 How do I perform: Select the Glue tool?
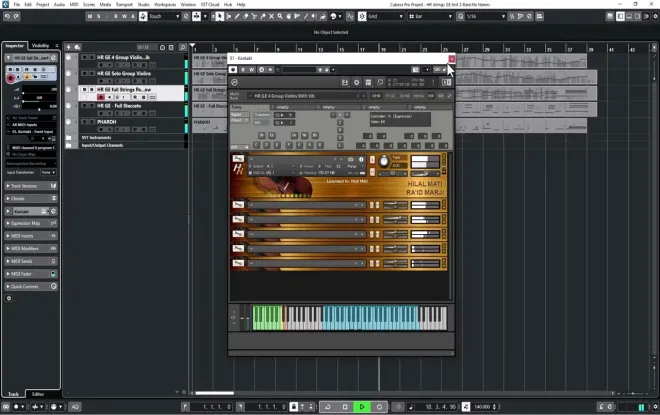pyautogui.click(x=263, y=16)
